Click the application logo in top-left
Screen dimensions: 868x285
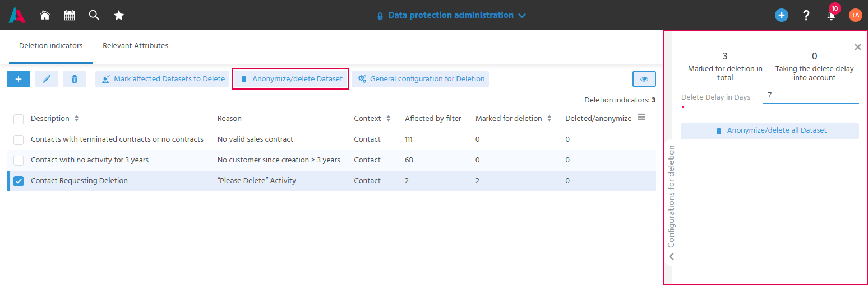tap(17, 15)
